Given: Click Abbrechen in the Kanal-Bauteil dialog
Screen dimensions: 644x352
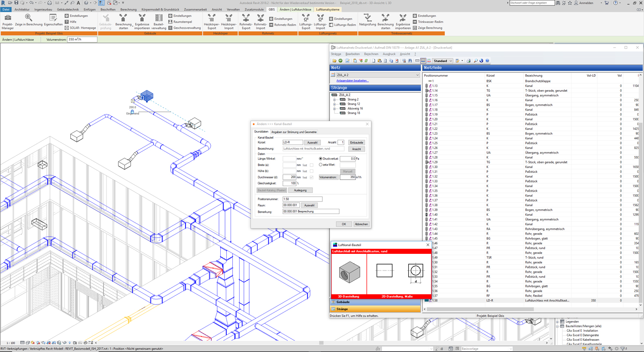Looking at the screenshot, I should (x=361, y=224).
